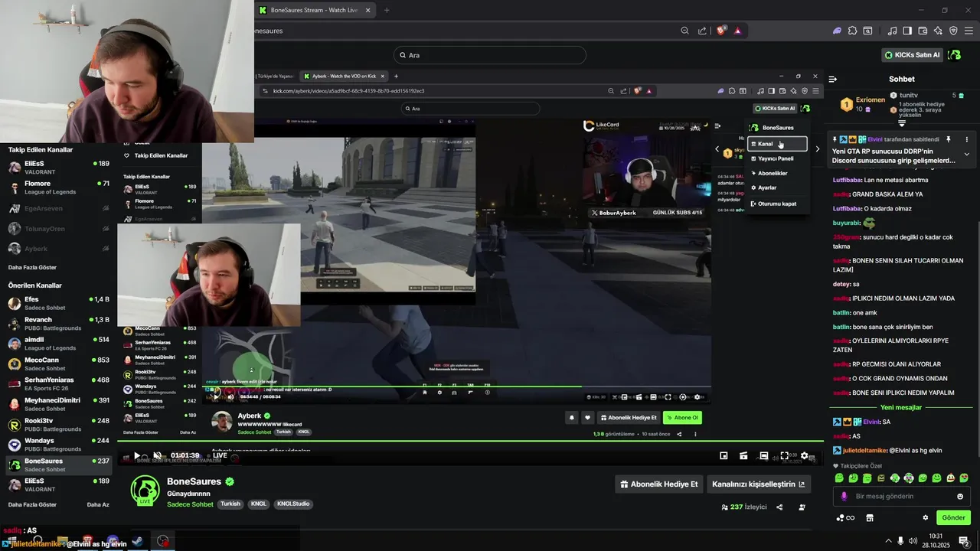The width and height of the screenshot is (980, 551).
Task: Open the Brave wallet icon
Action: [923, 31]
